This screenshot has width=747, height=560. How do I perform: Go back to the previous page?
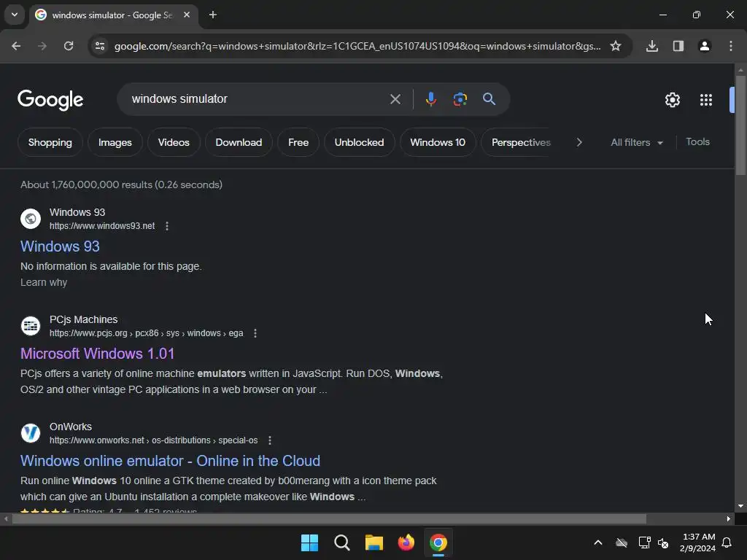(16, 46)
